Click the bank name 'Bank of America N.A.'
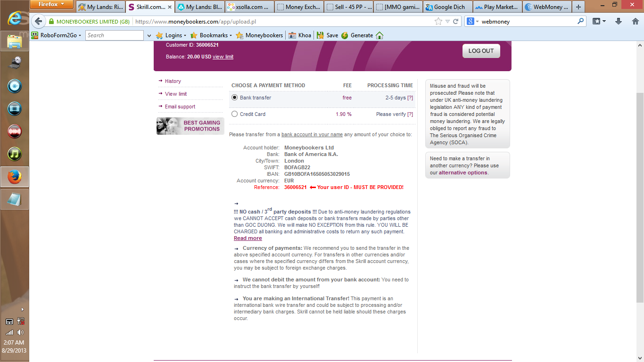The height and width of the screenshot is (362, 644). [x=311, y=154]
